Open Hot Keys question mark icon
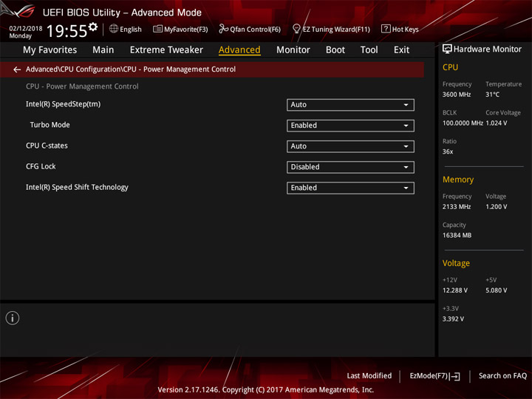 pyautogui.click(x=386, y=29)
